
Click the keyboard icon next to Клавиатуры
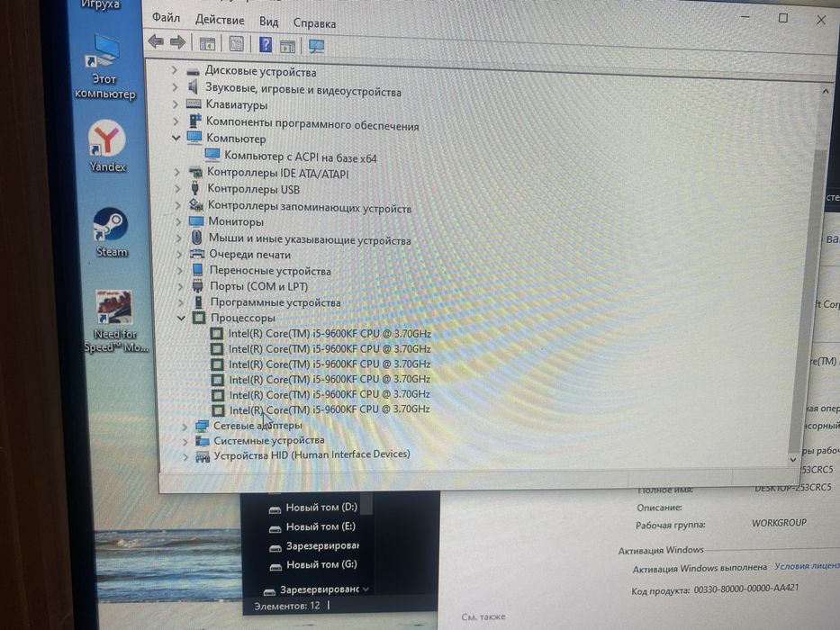[x=194, y=103]
